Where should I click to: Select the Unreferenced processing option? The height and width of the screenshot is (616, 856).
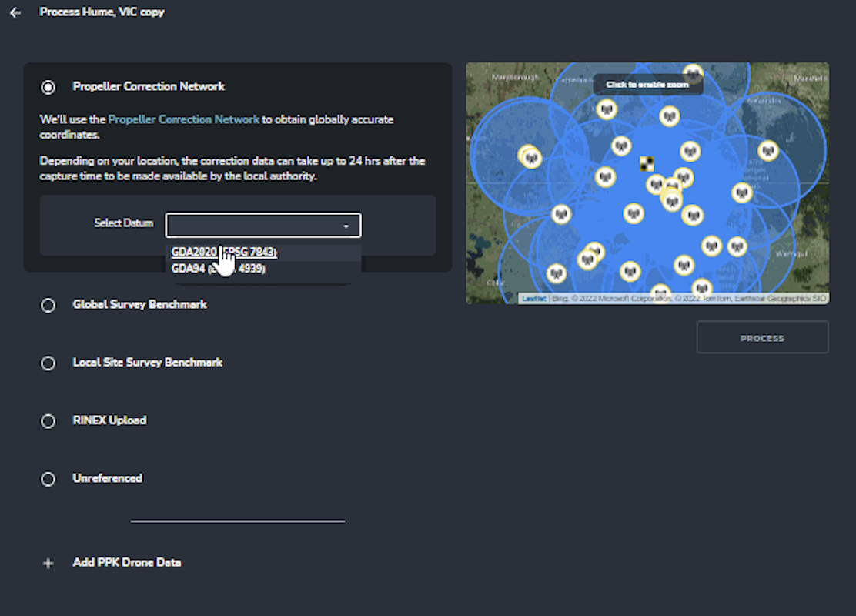48,478
